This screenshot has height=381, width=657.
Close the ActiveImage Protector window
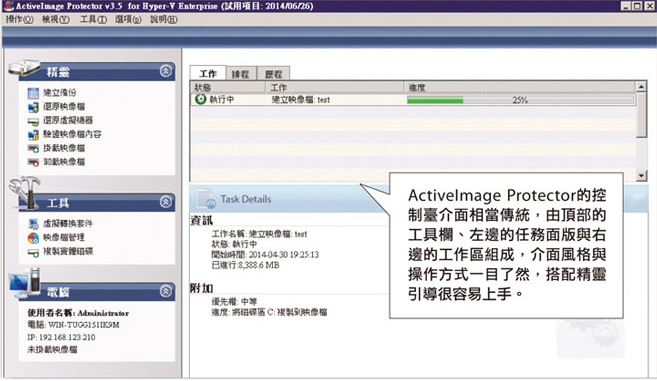649,6
